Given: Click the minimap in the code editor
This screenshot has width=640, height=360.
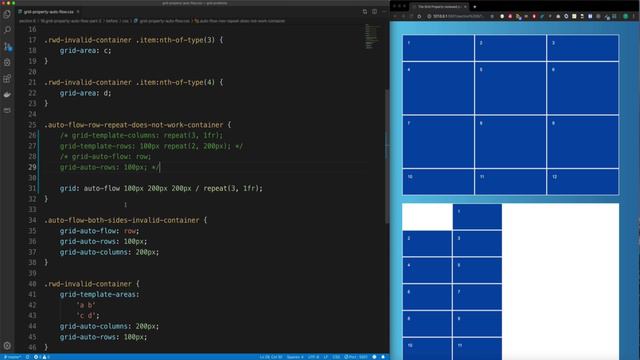Looking at the screenshot, I should [x=371, y=37].
